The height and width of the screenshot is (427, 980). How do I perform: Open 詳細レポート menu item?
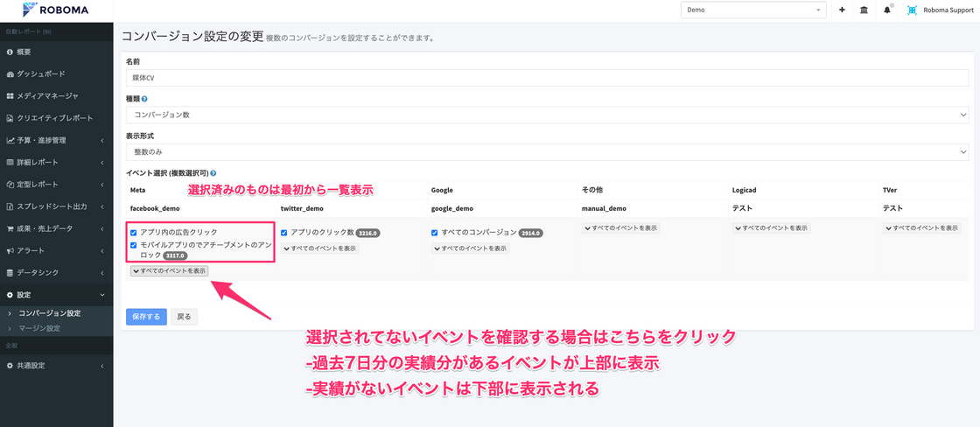click(57, 163)
